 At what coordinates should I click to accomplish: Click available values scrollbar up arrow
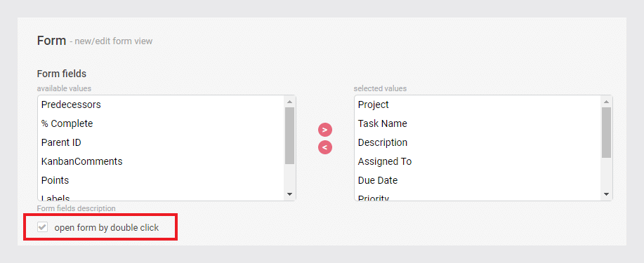pos(289,102)
